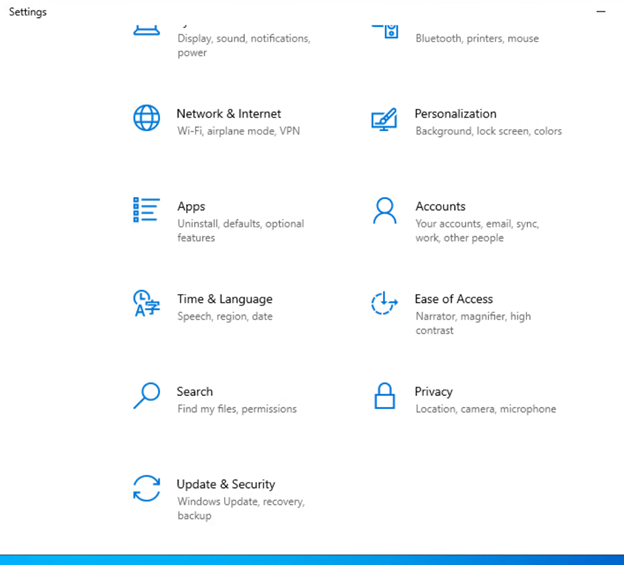The width and height of the screenshot is (624, 565).
Task: Click 'Bluetooth, printers, mouse' description text
Action: pyautogui.click(x=477, y=39)
